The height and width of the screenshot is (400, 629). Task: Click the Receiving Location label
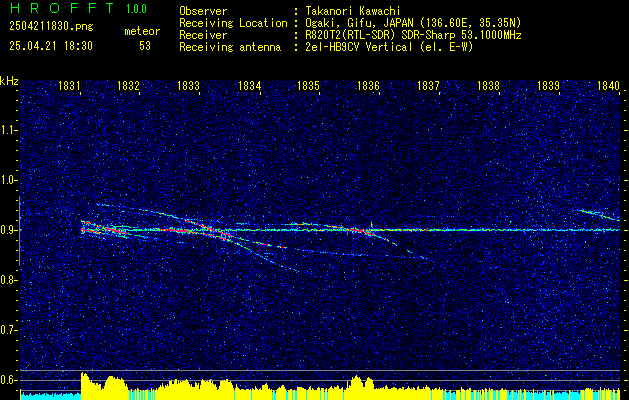pyautogui.click(x=233, y=23)
